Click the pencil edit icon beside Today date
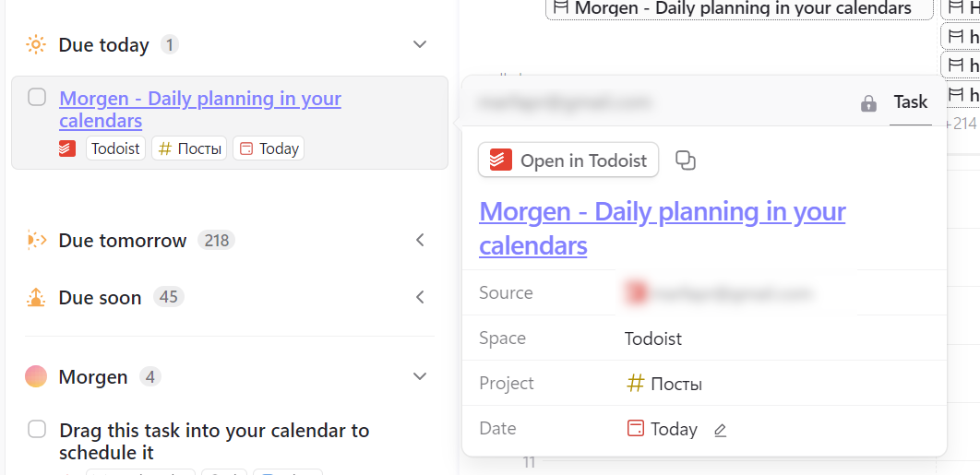The image size is (980, 475). pyautogui.click(x=721, y=430)
